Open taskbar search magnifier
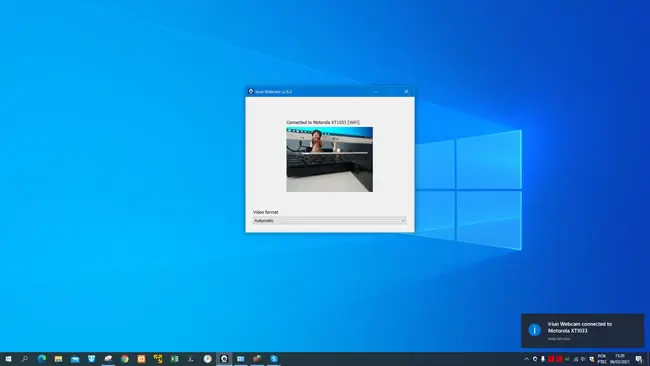Screen dimensions: 650x366 click(25, 359)
